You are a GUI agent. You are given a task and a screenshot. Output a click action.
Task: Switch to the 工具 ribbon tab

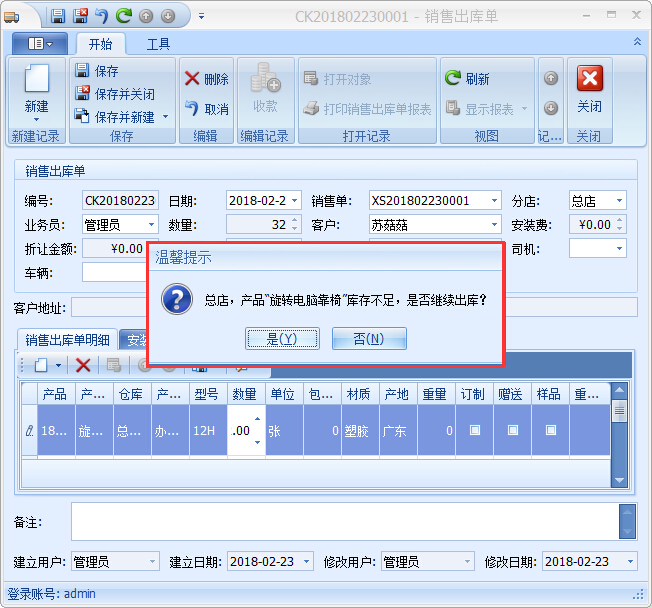pyautogui.click(x=158, y=44)
